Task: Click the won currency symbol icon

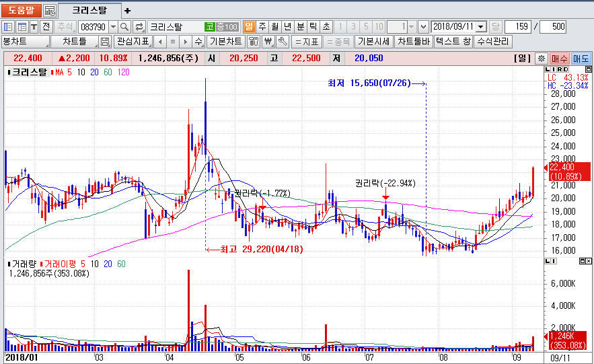Action: 268,42
